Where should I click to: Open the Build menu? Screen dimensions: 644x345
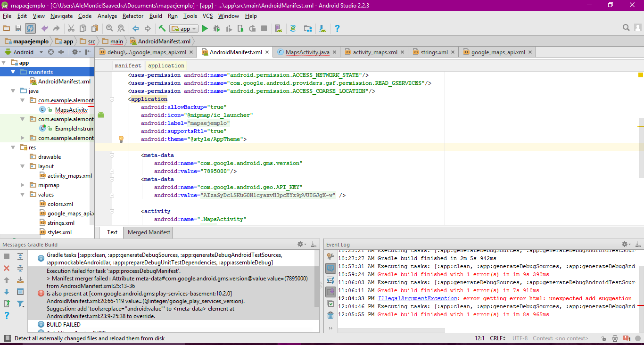point(156,16)
